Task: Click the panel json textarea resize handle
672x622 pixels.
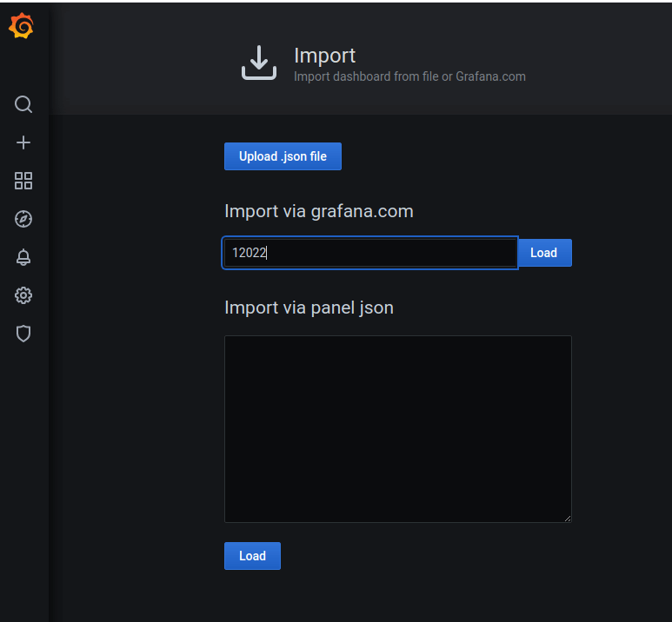Action: click(x=568, y=519)
